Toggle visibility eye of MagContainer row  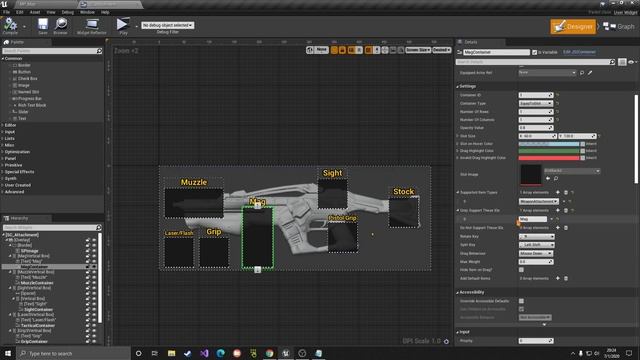94,267
